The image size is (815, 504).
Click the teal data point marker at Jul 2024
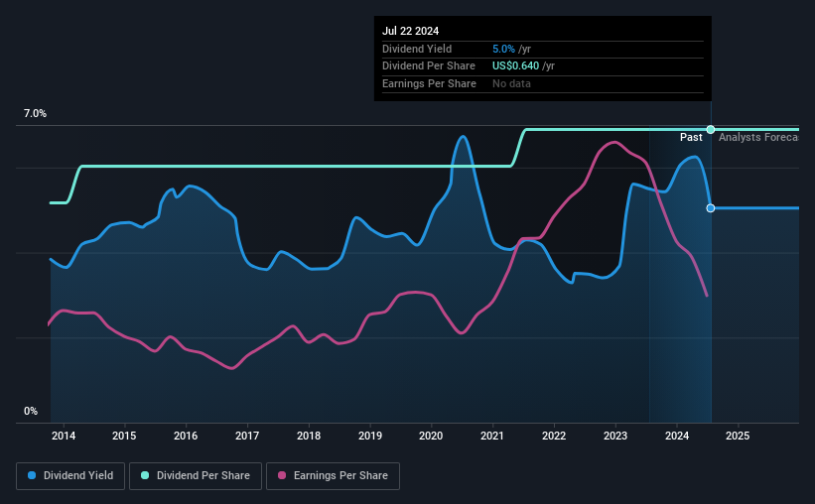tap(711, 129)
